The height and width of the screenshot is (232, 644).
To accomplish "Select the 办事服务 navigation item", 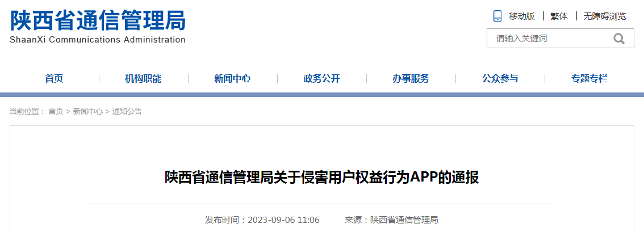I will (411, 79).
